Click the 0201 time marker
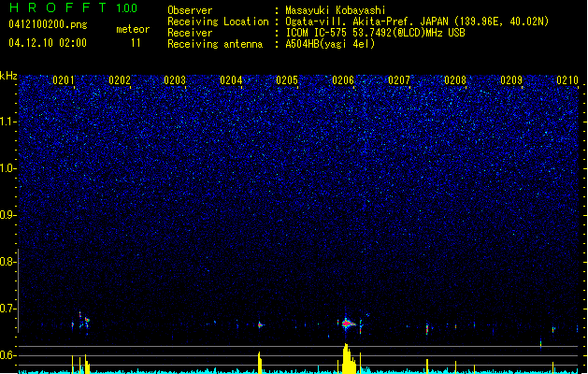This screenshot has width=588, height=374. [63, 80]
